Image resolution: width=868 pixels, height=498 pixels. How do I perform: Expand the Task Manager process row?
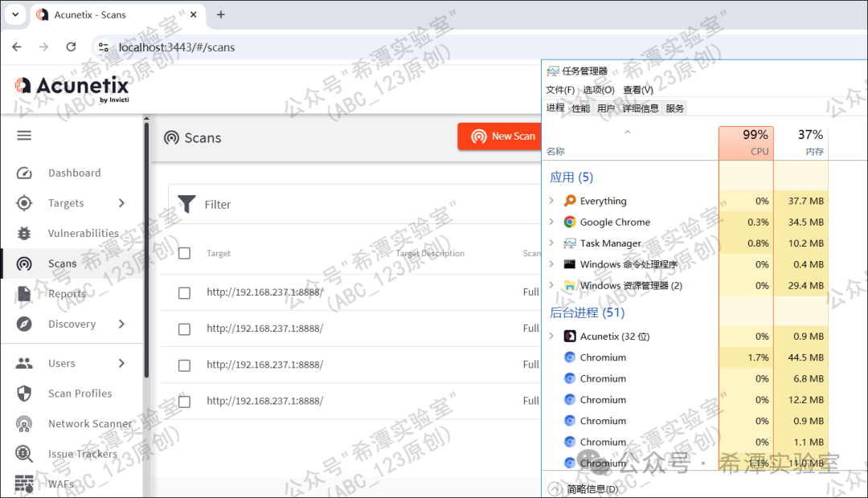551,243
